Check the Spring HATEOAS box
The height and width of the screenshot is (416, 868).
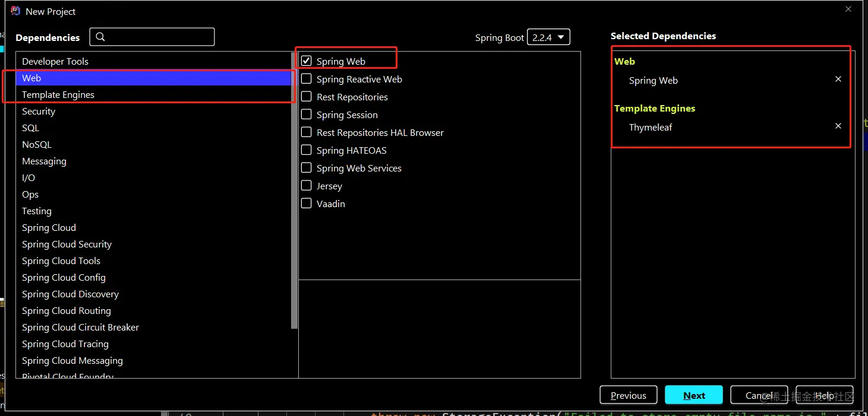point(307,150)
